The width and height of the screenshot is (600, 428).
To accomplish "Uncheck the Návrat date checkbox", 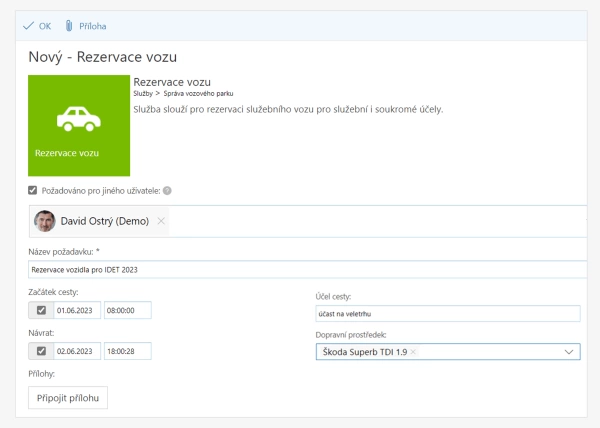I will tap(41, 351).
